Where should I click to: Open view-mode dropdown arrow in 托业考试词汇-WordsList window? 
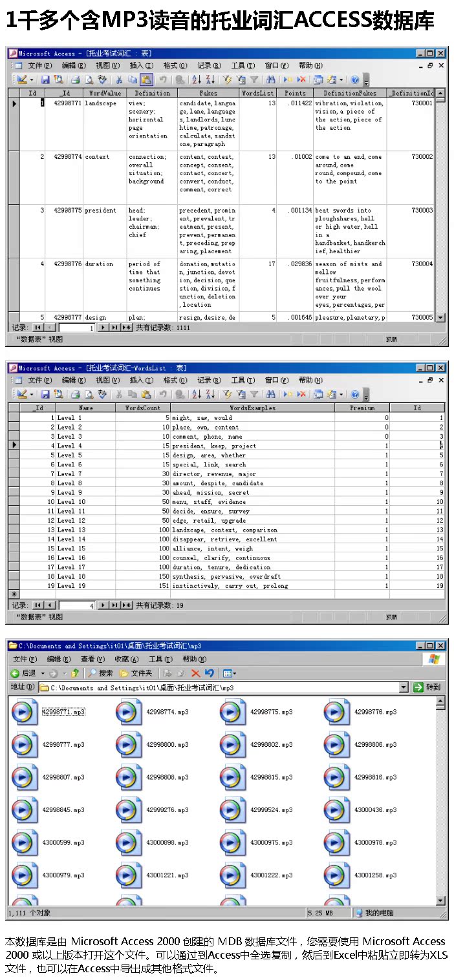pyautogui.click(x=32, y=393)
